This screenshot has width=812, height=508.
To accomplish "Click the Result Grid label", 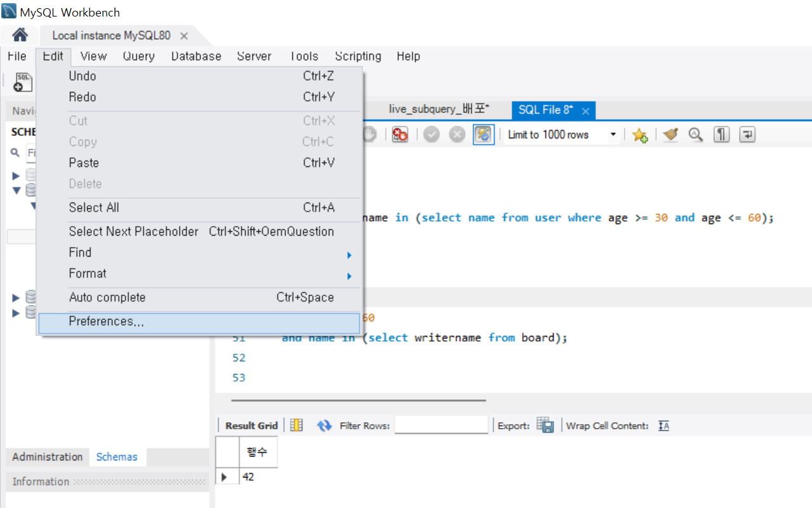I will click(251, 425).
